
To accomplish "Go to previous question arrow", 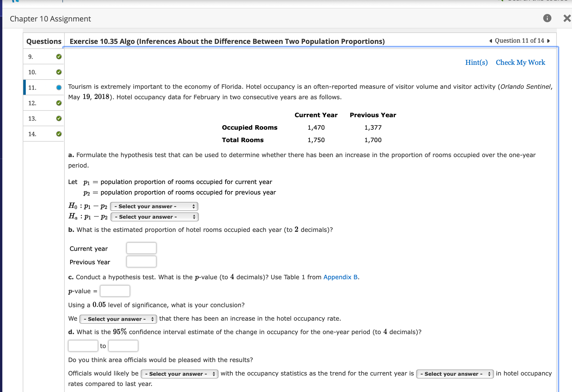I will click(x=491, y=41).
